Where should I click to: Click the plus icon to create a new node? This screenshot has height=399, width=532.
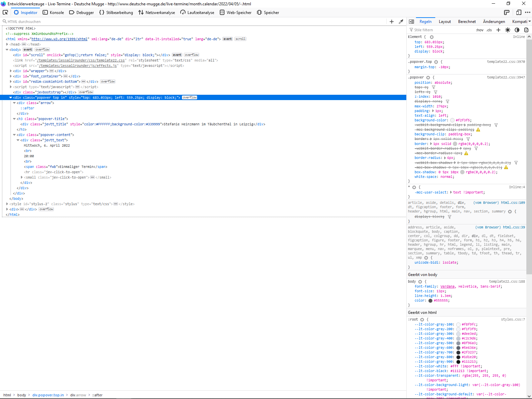pyautogui.click(x=392, y=22)
